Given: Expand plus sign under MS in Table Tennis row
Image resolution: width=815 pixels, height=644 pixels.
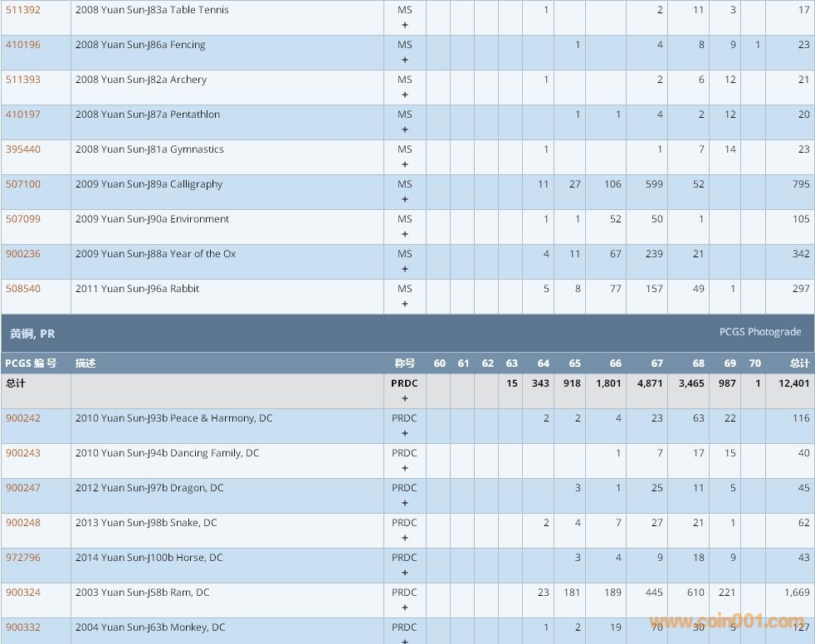Looking at the screenshot, I should tap(405, 25).
